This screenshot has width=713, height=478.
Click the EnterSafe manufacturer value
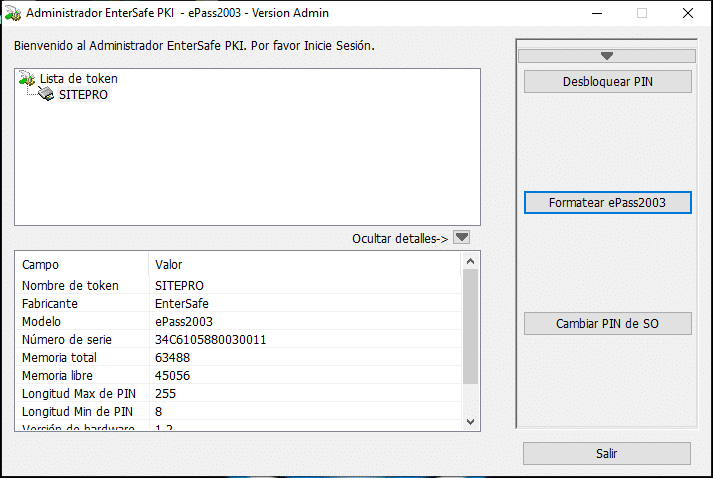(x=182, y=303)
